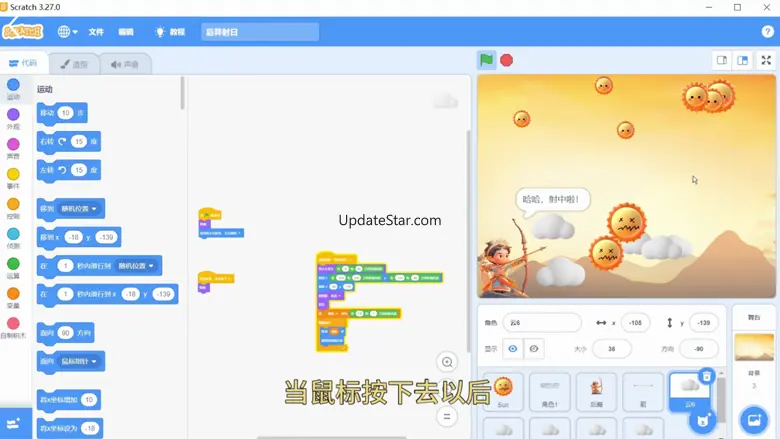Select the arrow (箭) sprite thumbnail
The width and height of the screenshot is (780, 439).
(643, 392)
